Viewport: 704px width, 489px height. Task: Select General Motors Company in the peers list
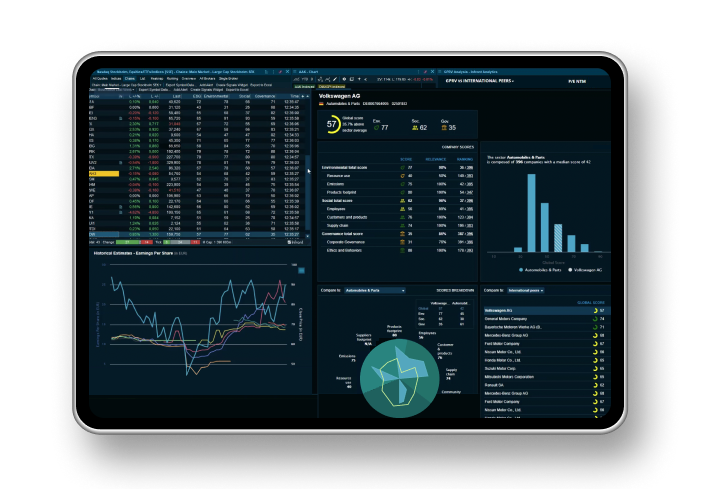(x=545, y=319)
